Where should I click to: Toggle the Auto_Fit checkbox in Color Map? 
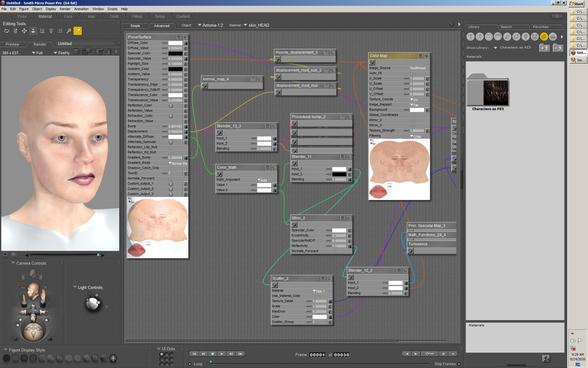coord(413,73)
